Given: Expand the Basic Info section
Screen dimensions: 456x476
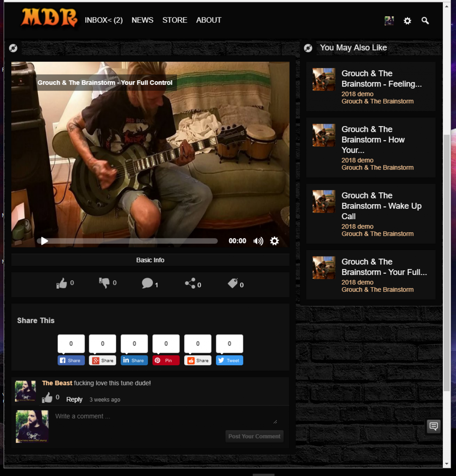Looking at the screenshot, I should 150,260.
